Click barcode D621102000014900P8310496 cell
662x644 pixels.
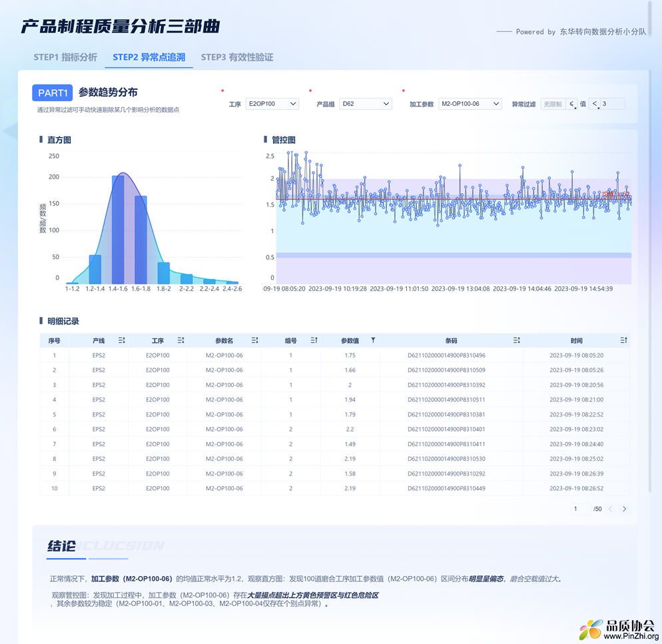pos(446,356)
